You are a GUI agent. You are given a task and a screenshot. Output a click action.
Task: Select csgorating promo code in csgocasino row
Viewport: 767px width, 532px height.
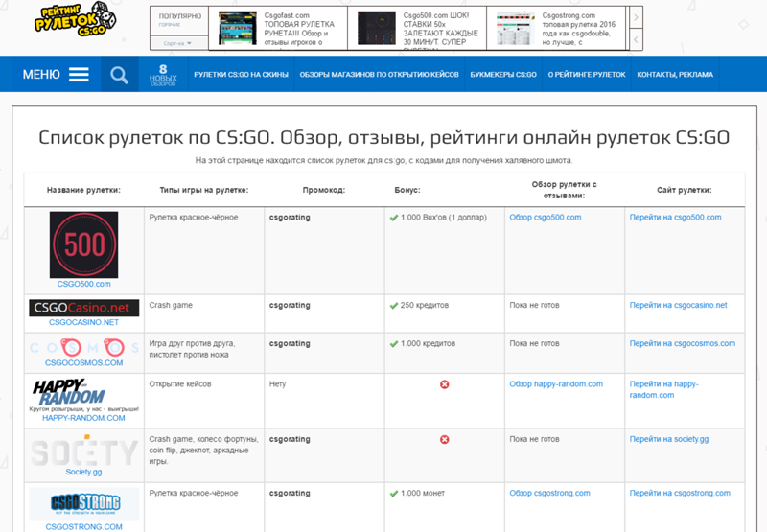290,305
